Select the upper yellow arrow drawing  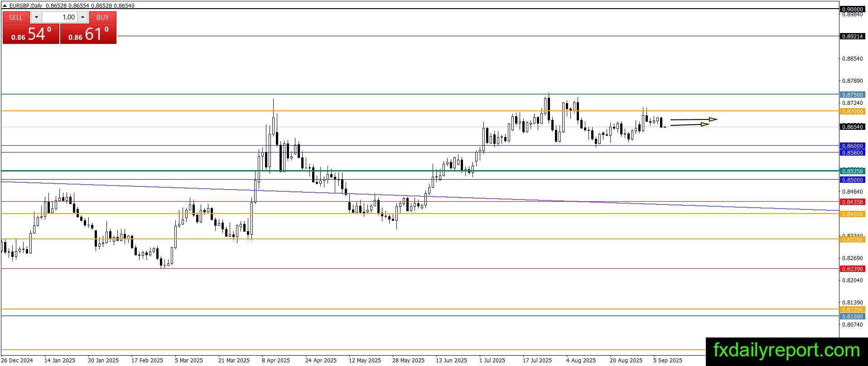[694, 119]
